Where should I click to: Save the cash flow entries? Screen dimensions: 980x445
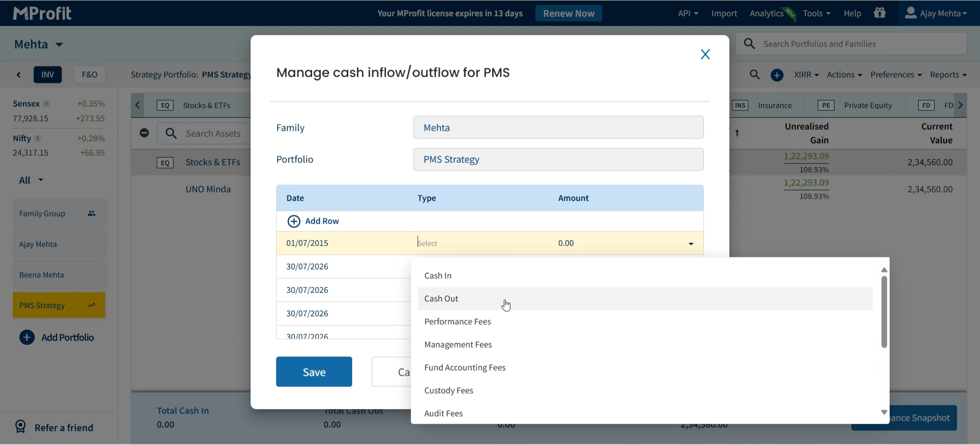[314, 372]
